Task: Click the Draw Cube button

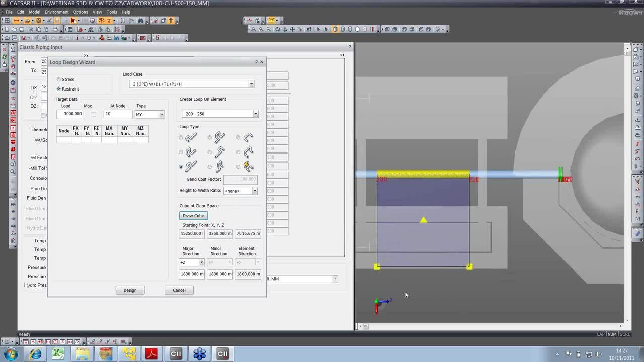Action: point(193,216)
